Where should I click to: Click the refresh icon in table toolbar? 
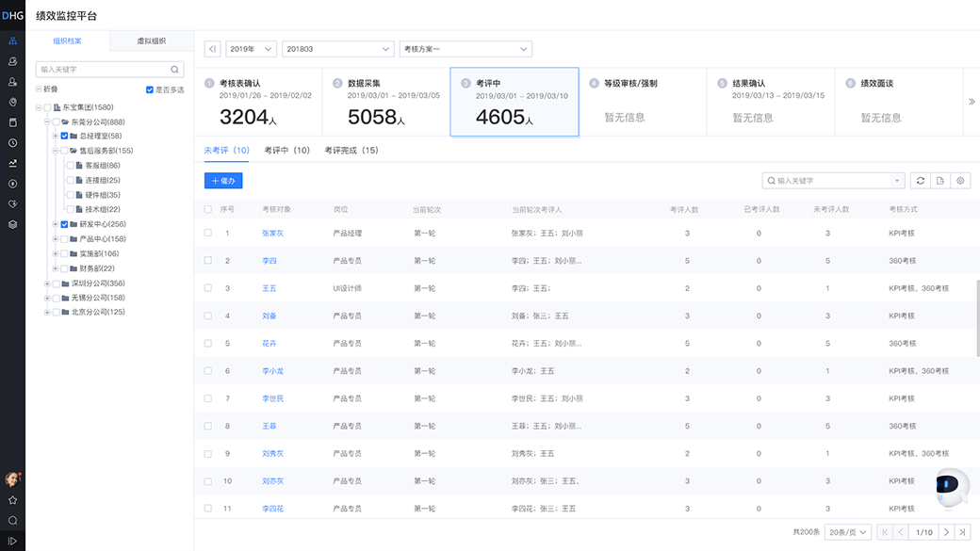pyautogui.click(x=920, y=181)
